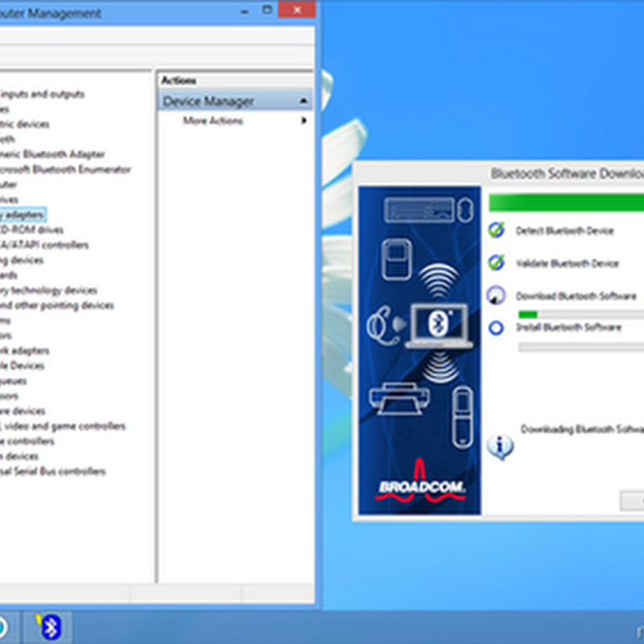644x644 pixels.
Task: Click the Install Bluetooth Software pending circle icon
Action: tap(496, 328)
